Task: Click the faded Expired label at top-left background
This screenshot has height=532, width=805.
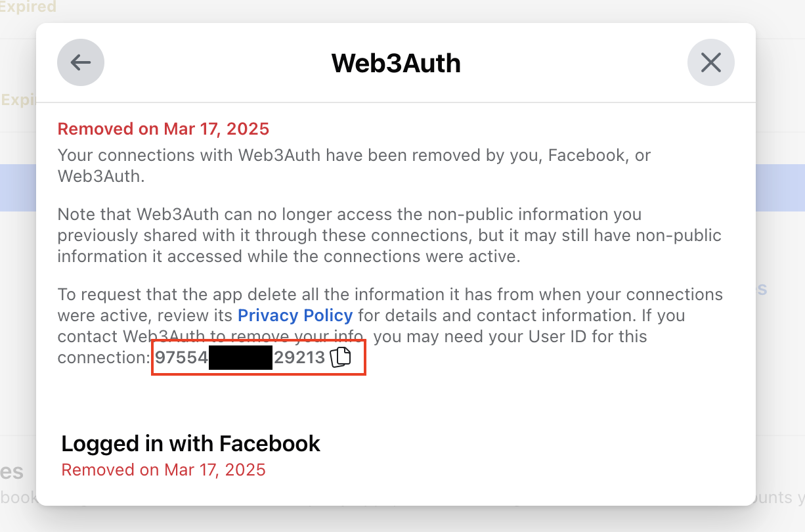Action: 28,7
